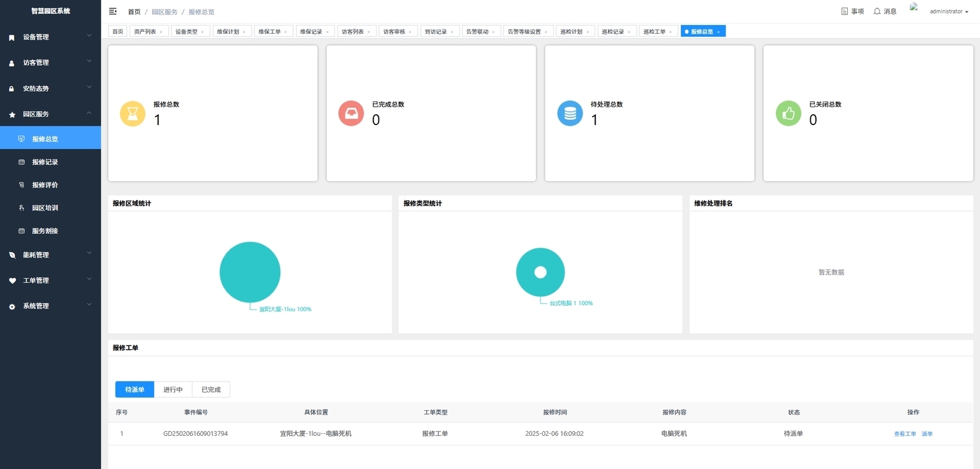Go to 首页 via the breadcrumb

click(x=134, y=11)
